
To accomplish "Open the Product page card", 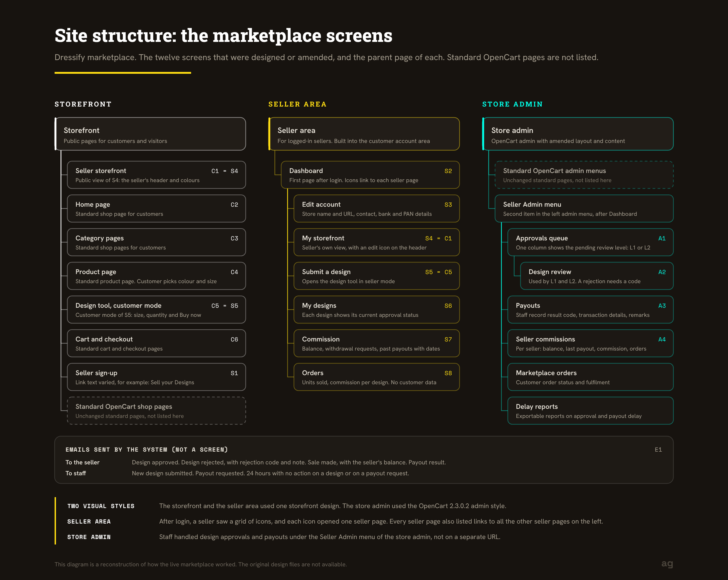I will [x=156, y=276].
